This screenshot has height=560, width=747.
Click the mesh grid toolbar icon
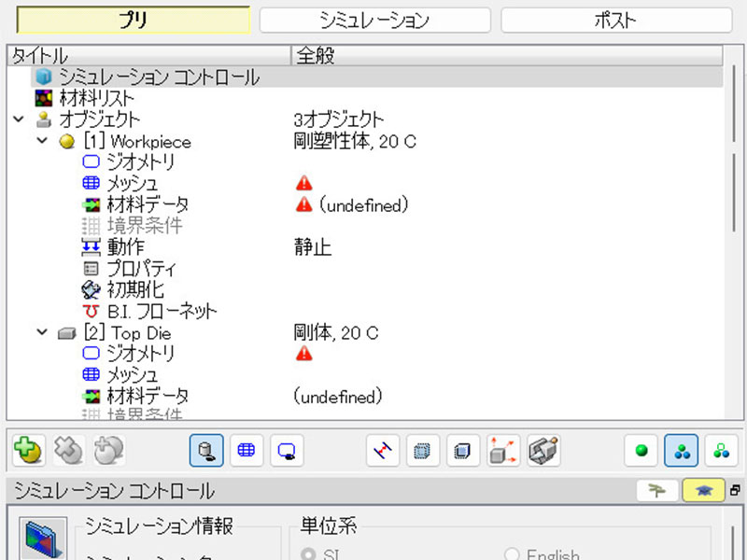click(x=247, y=451)
